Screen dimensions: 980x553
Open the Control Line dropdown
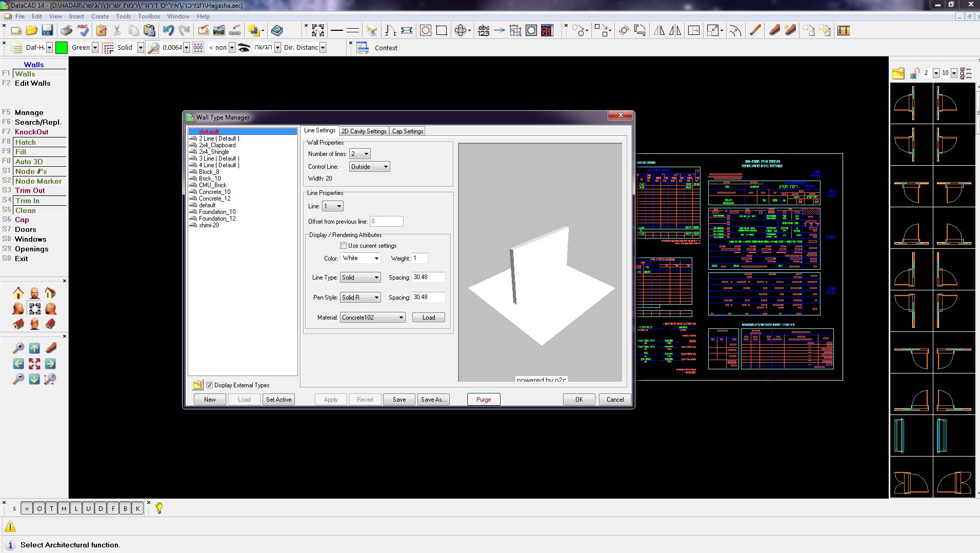(369, 167)
